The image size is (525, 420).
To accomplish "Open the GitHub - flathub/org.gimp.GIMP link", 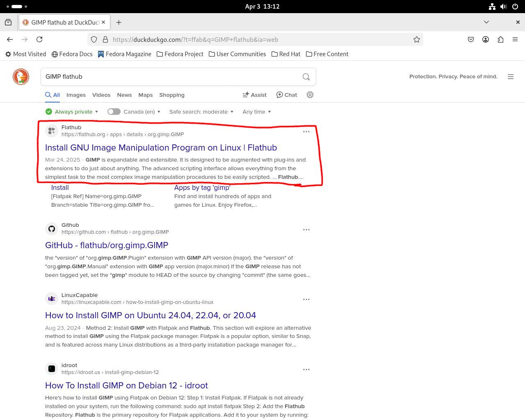I will (x=107, y=245).
